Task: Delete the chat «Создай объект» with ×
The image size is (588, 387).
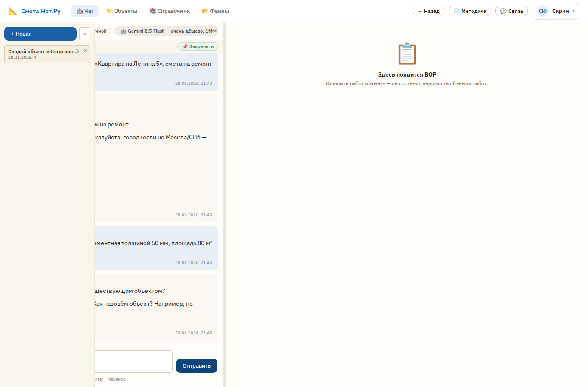Action: point(85,51)
